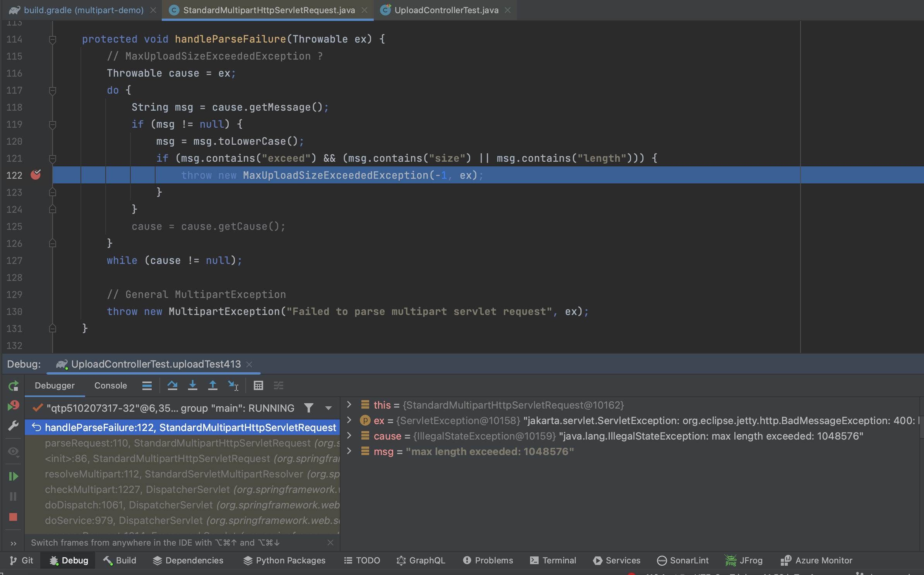
Task: Select checkMultipart:1227 stack frame
Action: coord(182,489)
